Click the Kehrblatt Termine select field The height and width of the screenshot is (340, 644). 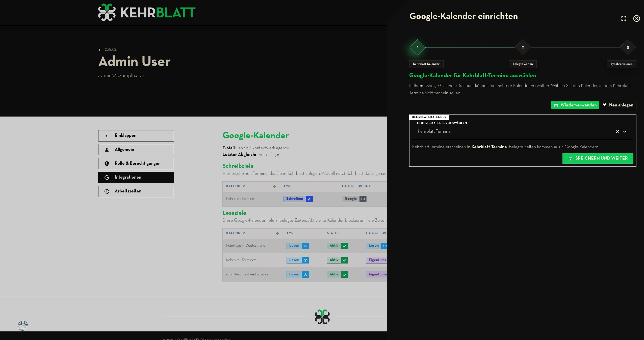(x=523, y=132)
